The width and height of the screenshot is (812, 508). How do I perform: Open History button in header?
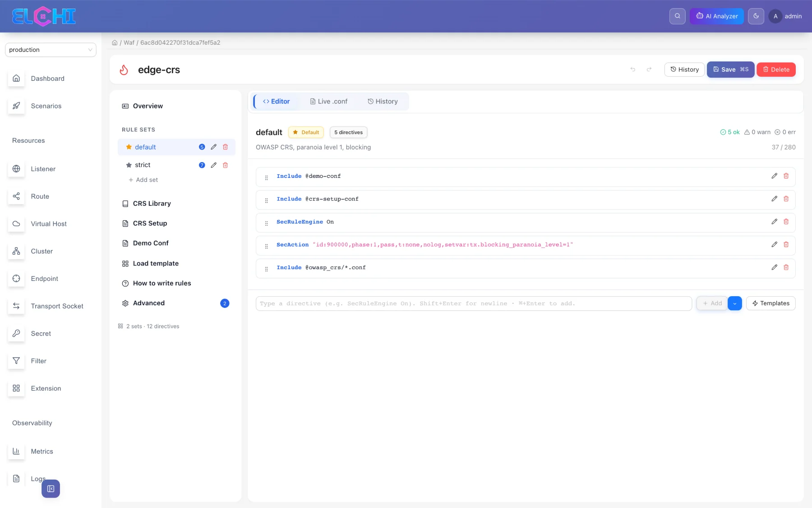684,70
